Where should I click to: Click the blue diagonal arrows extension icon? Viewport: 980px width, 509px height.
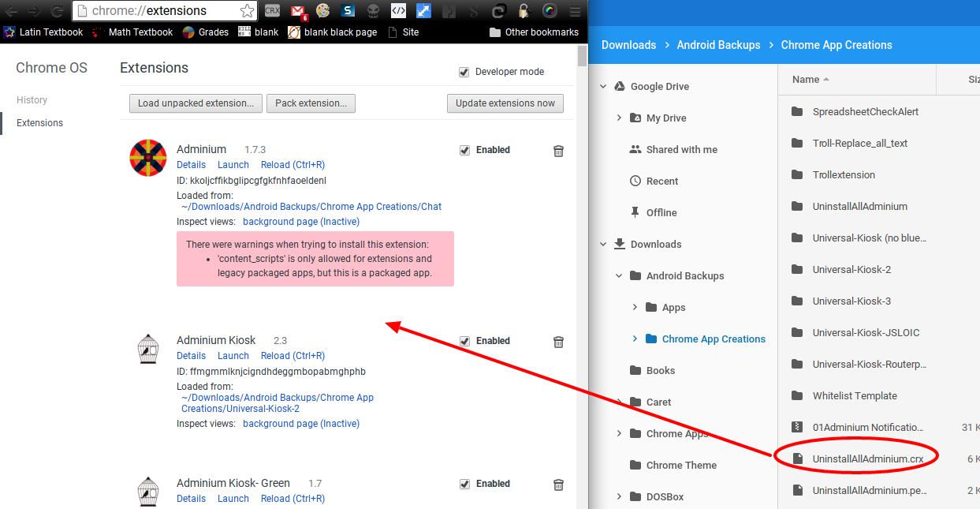[424, 11]
